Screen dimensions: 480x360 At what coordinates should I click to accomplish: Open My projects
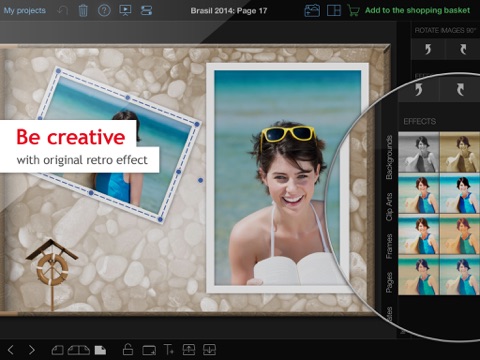(25, 11)
